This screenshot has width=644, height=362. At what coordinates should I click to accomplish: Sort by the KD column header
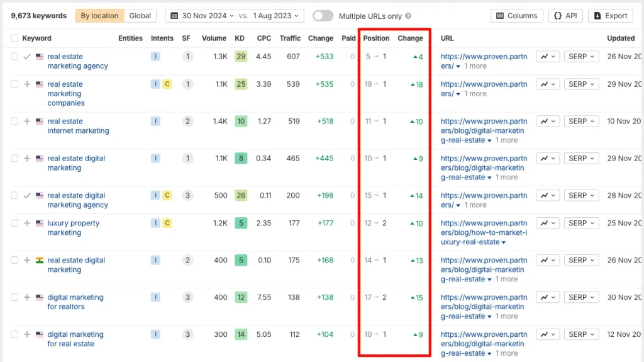(240, 38)
